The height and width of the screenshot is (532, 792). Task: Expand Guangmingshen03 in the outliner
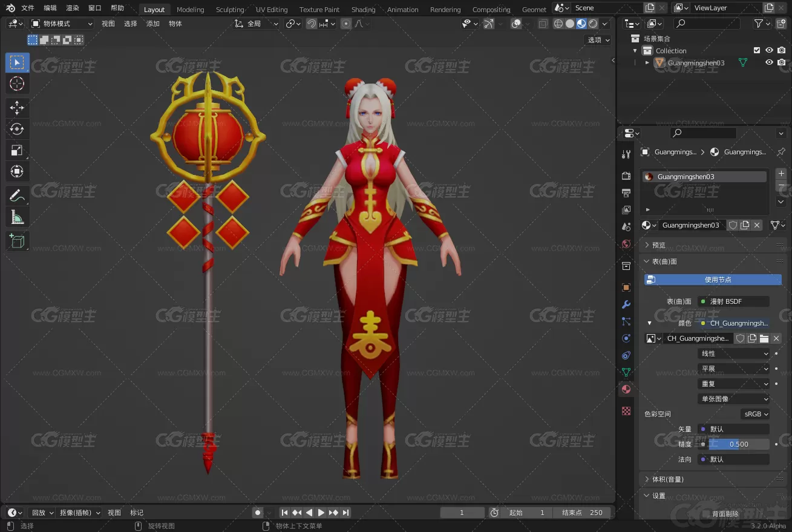(647, 62)
